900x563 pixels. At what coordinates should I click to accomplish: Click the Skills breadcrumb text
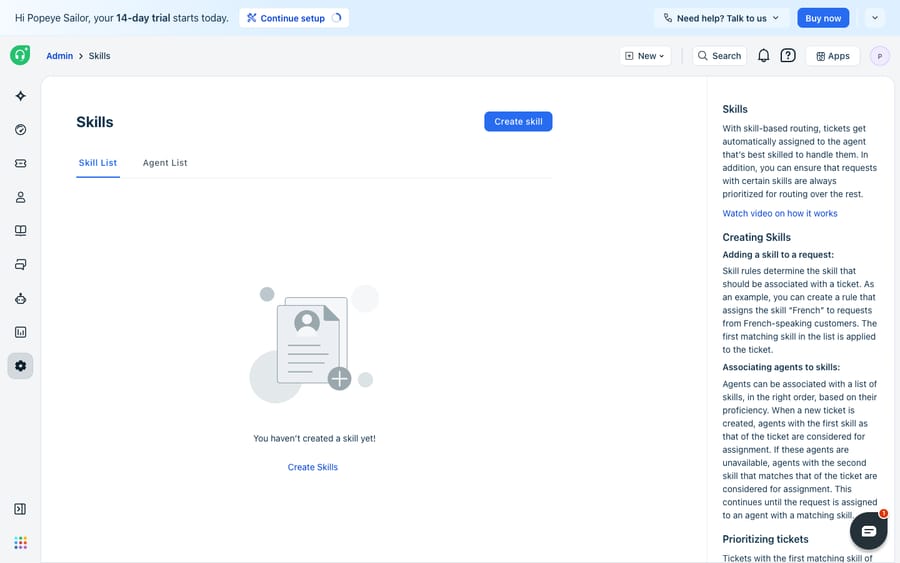coord(99,56)
